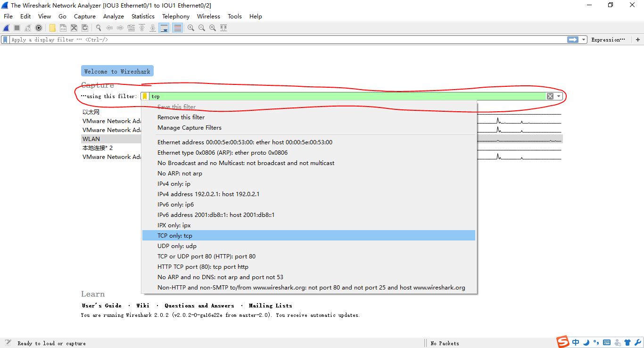Toggle auto scroll during live capture

[x=164, y=28]
